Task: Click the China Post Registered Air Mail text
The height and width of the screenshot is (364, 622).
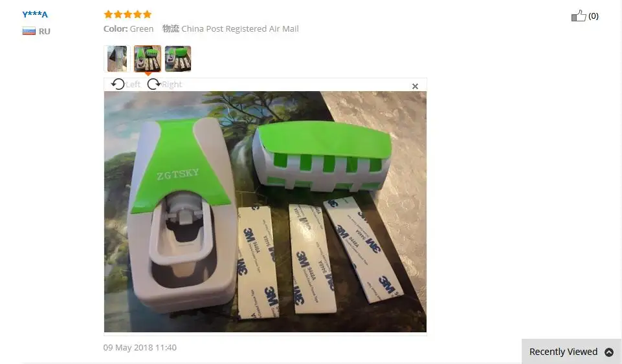Action: pos(240,29)
